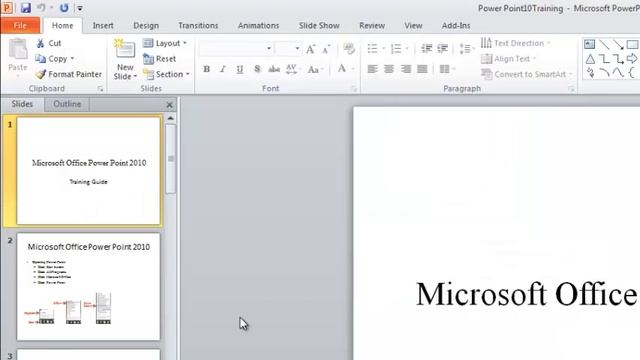Toggle Align Text Left

tap(372, 69)
